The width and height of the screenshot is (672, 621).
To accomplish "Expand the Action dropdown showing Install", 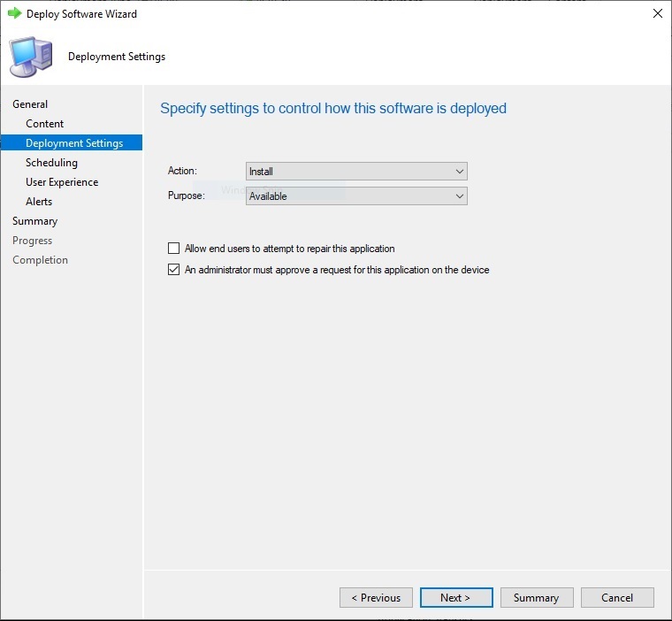I will coord(356,172).
